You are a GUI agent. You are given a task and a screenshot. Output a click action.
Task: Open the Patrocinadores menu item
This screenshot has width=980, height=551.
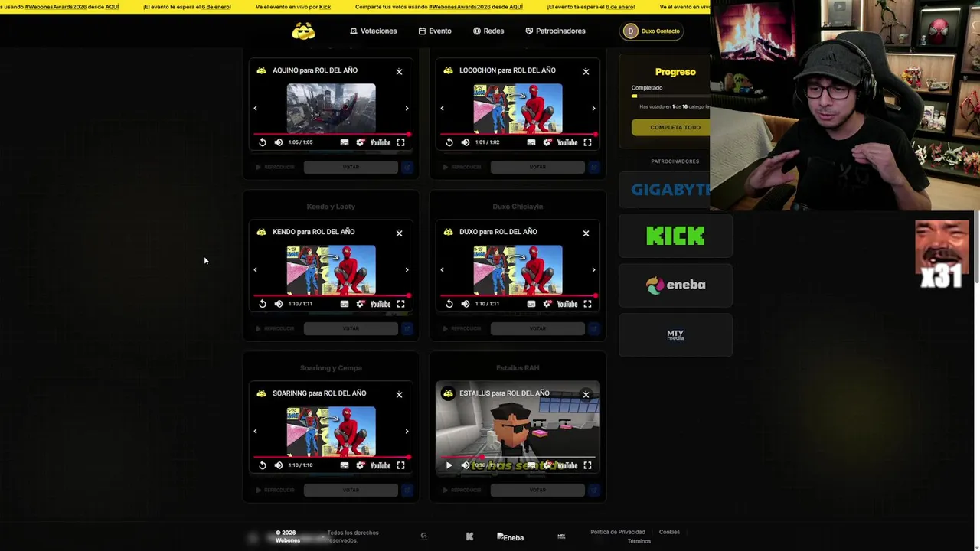click(555, 31)
